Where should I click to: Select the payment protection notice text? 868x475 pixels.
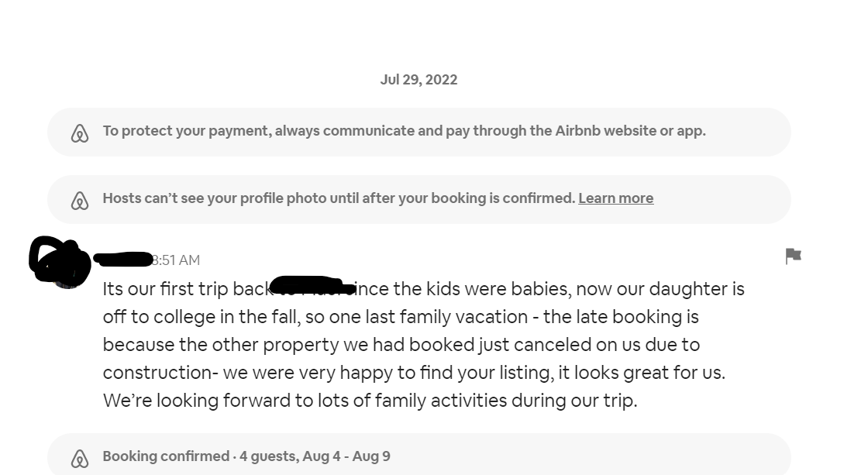pyautogui.click(x=325, y=131)
